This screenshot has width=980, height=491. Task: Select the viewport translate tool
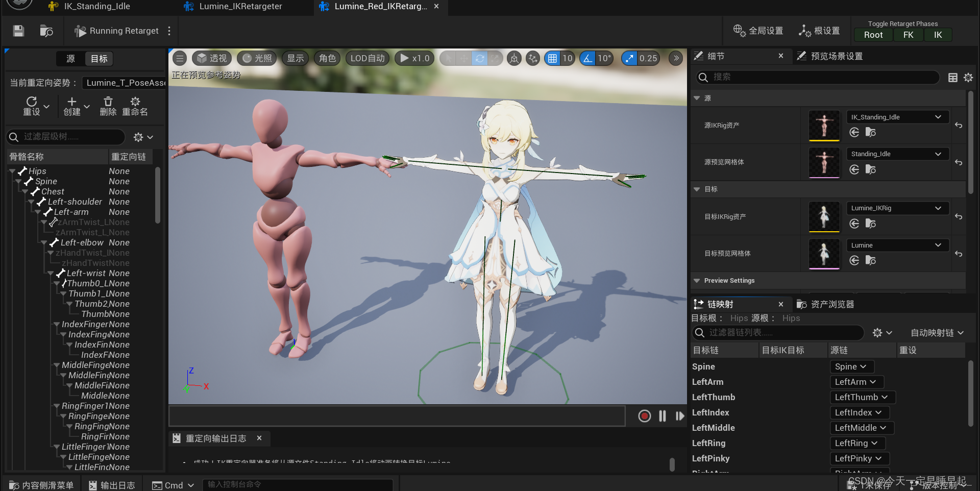pyautogui.click(x=464, y=59)
